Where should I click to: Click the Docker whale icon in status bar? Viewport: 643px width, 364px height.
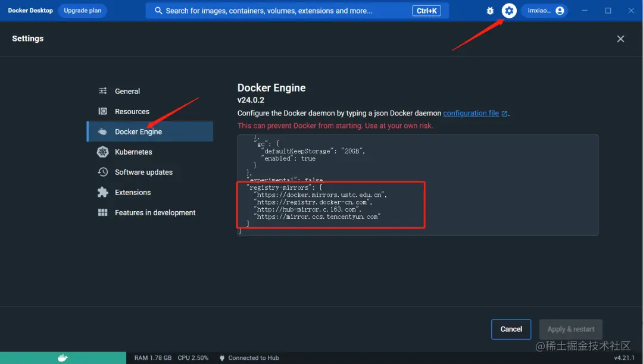[x=63, y=358]
